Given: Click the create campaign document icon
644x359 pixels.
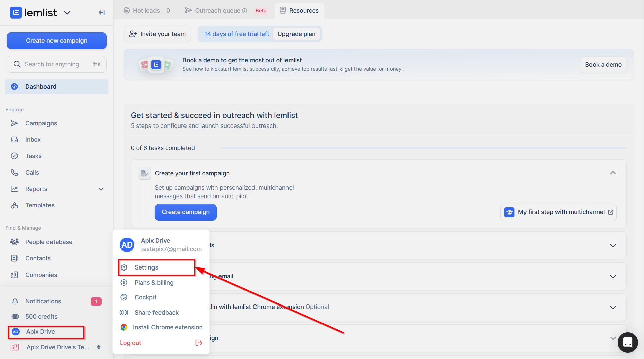Looking at the screenshot, I should (144, 173).
